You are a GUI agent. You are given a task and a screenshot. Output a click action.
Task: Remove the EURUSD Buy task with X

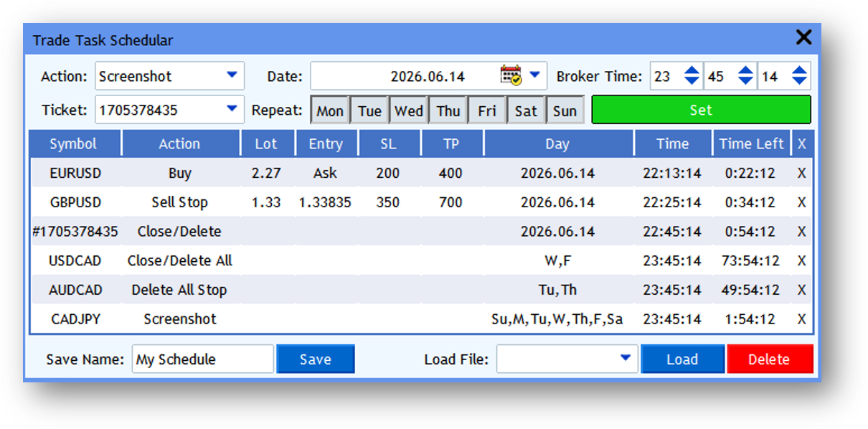coord(802,173)
